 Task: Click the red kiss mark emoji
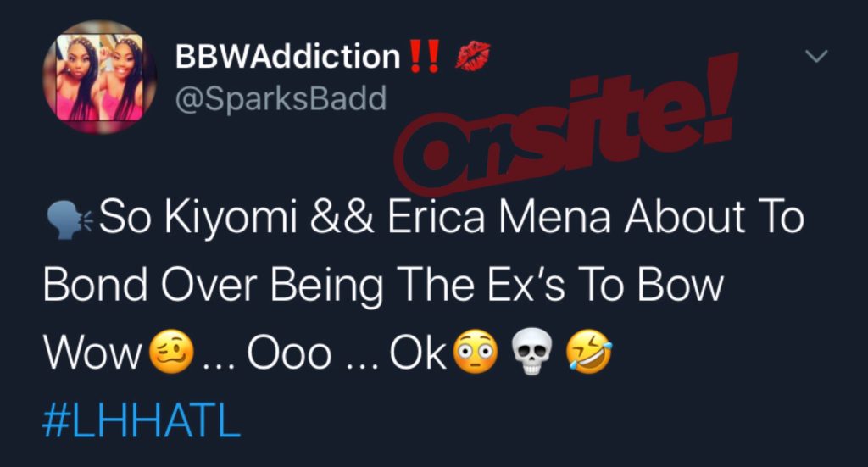click(472, 56)
